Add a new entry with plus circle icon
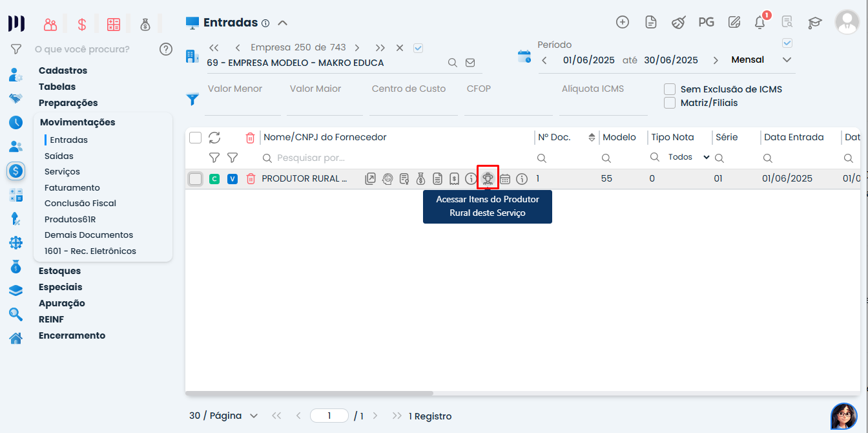This screenshot has height=433, width=868. point(623,22)
